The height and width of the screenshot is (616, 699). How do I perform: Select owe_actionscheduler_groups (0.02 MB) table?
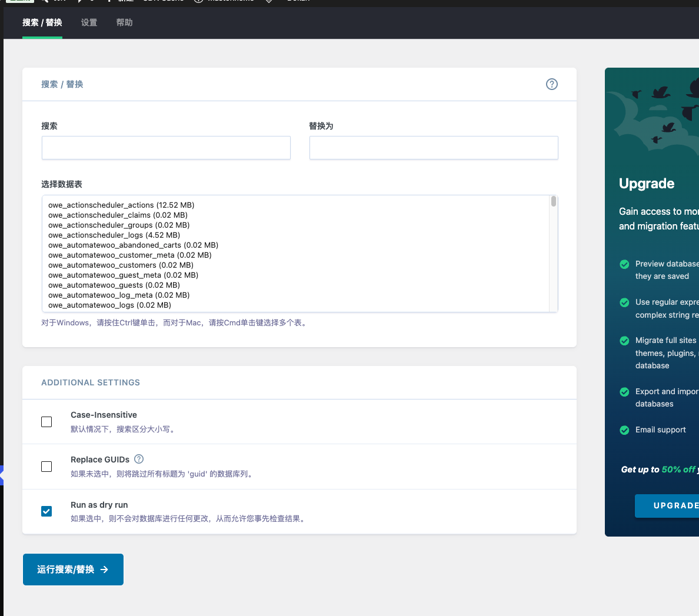coord(119,225)
